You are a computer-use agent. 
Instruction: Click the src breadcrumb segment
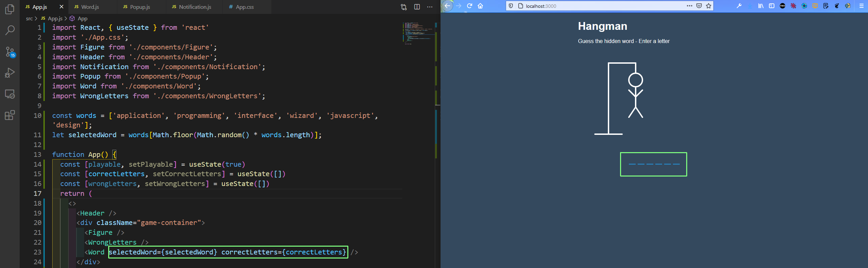(x=29, y=19)
